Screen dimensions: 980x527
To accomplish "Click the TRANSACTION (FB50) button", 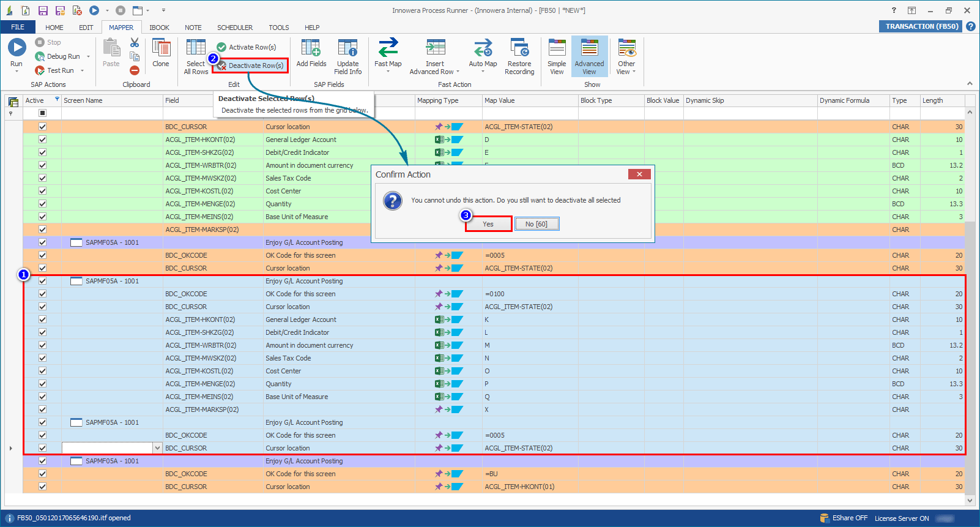I will point(921,26).
